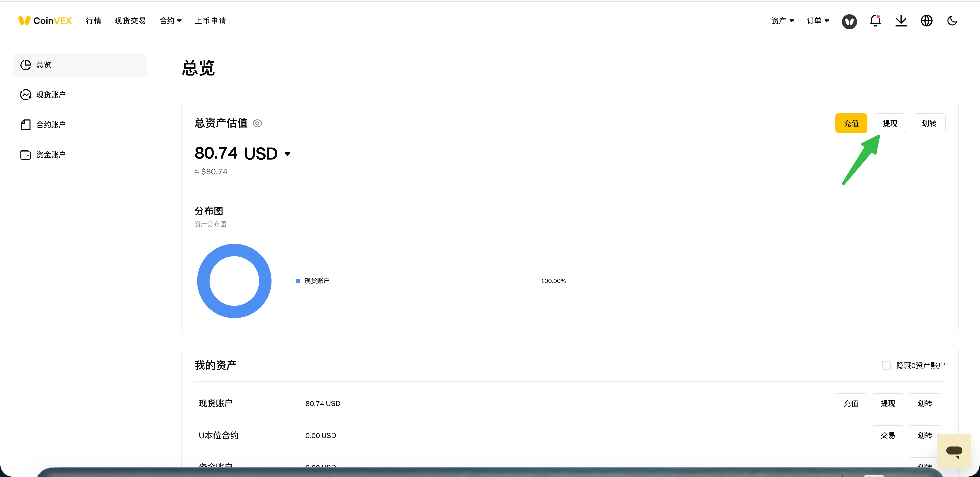Click 划转 button beside total asset value
The image size is (980, 477).
coord(929,123)
